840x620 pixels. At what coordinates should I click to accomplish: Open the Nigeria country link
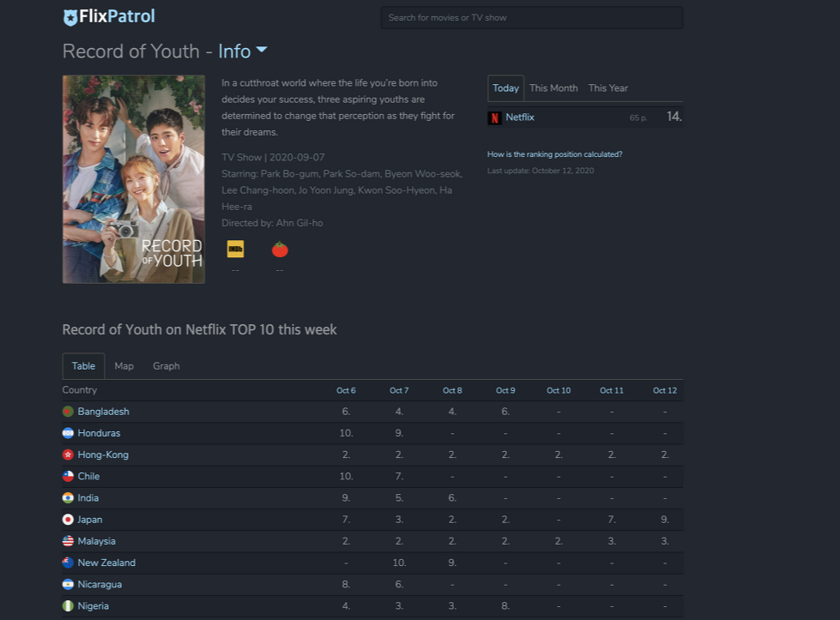[x=94, y=606]
